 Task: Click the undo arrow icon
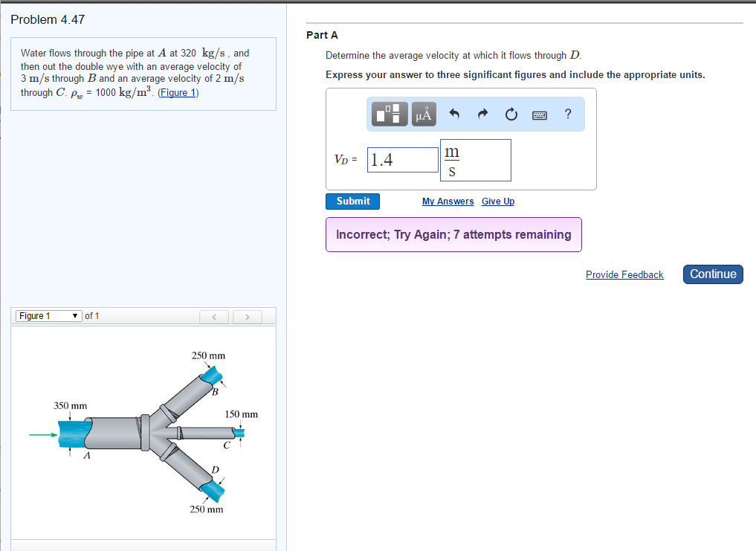pyautogui.click(x=454, y=114)
